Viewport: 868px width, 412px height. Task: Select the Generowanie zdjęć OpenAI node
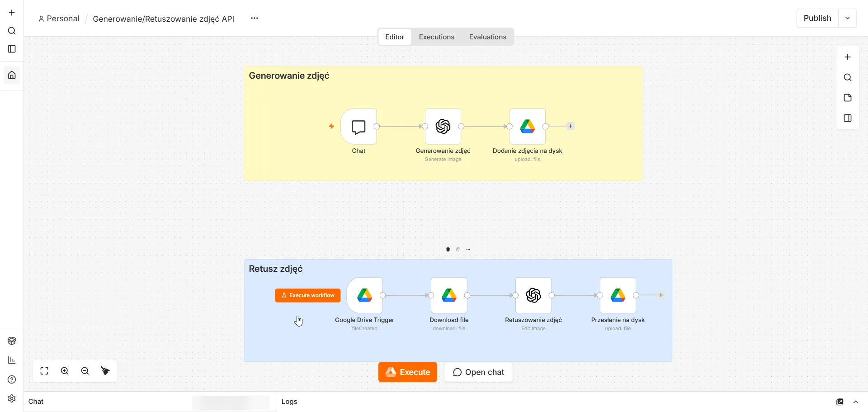tap(443, 126)
